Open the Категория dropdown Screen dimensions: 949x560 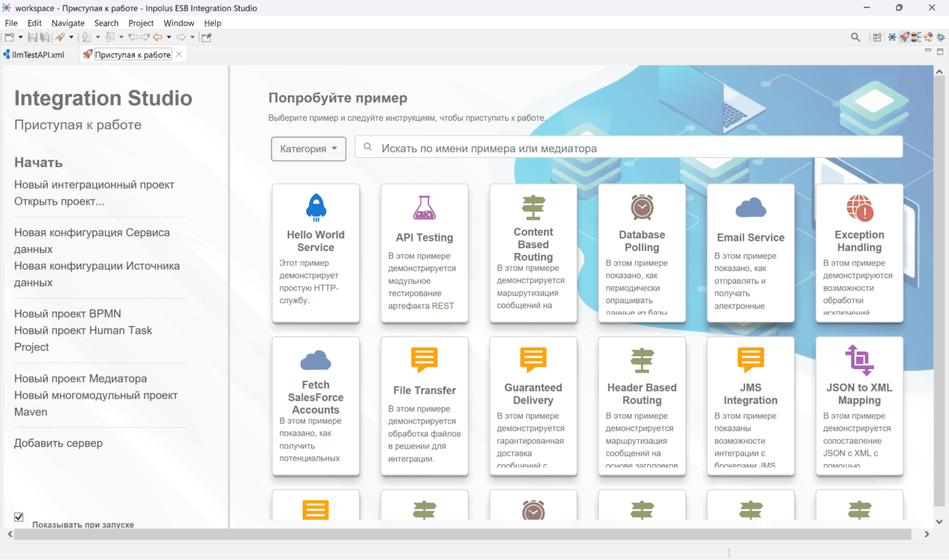[x=308, y=149]
